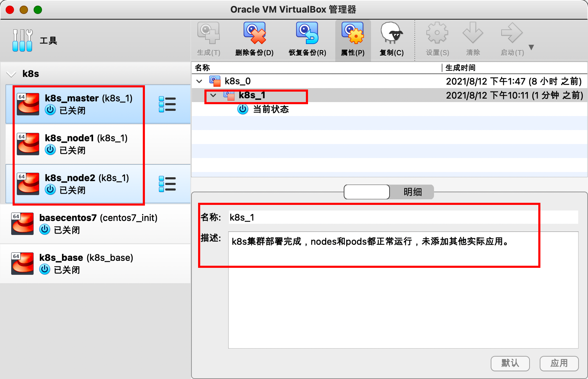The width and height of the screenshot is (588, 379).
Task: Select the k8s_node2 virtual machine
Action: (x=98, y=184)
